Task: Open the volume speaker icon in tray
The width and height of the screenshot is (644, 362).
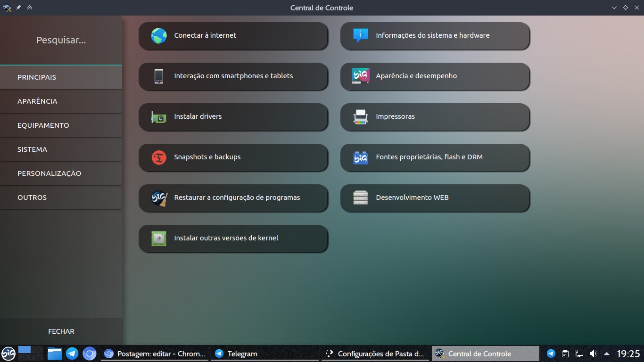Action: tap(593, 354)
